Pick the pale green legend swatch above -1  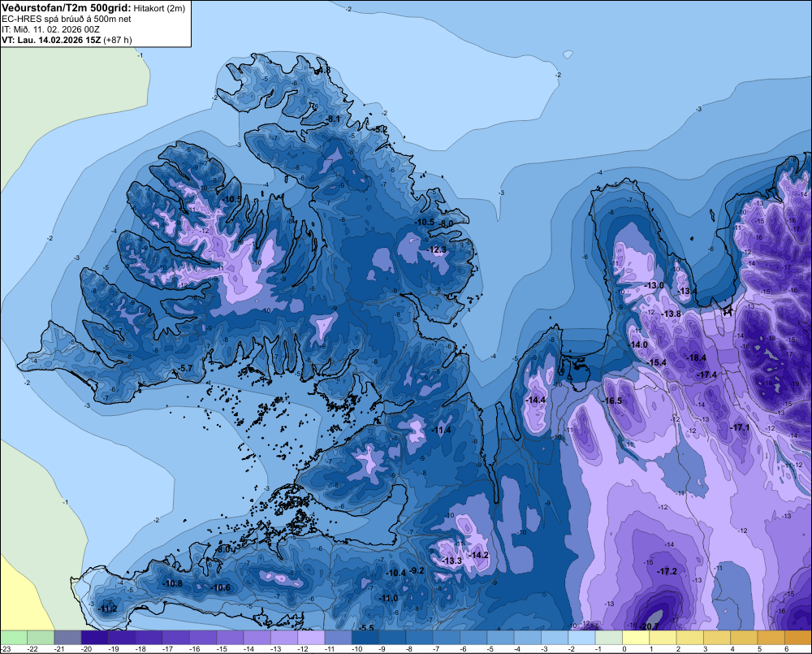coord(609,637)
